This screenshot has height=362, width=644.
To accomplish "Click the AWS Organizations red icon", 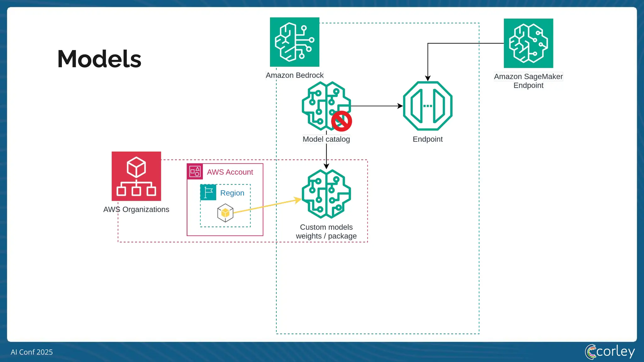I will (x=136, y=176).
